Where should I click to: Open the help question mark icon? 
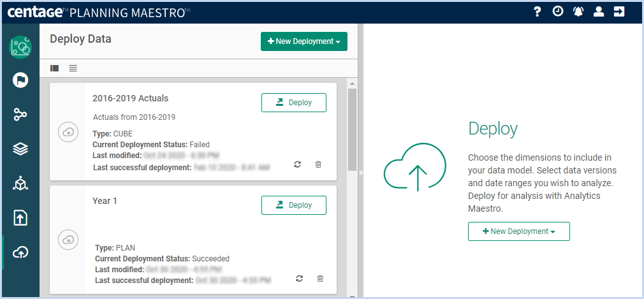click(x=537, y=12)
